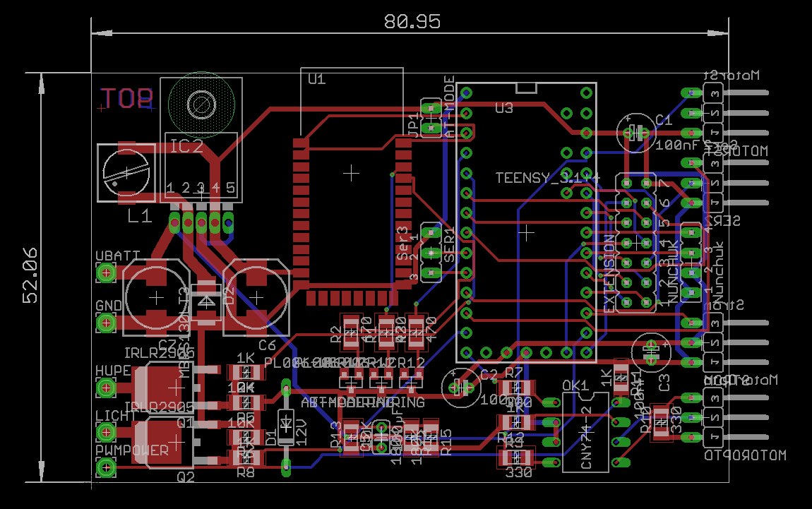Image resolution: width=812 pixels, height=509 pixels.
Task: Click the TOP layer label text
Action: (x=127, y=98)
